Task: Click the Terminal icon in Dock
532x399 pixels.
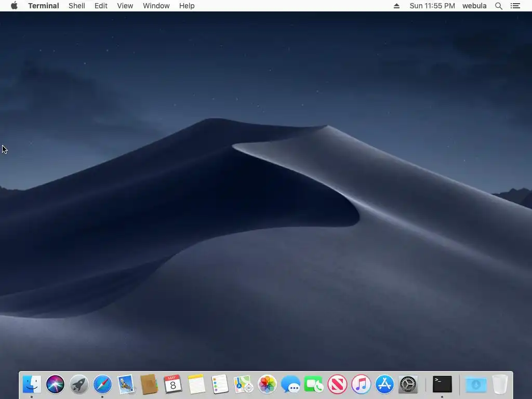Action: pos(442,384)
